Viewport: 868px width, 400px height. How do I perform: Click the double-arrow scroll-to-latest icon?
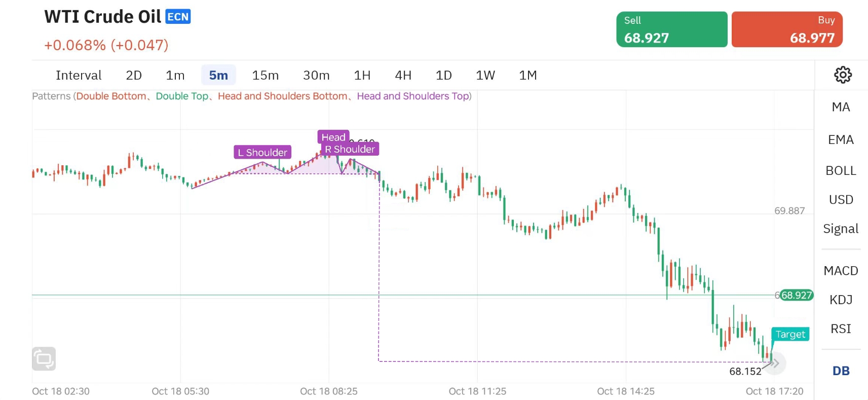click(x=775, y=363)
